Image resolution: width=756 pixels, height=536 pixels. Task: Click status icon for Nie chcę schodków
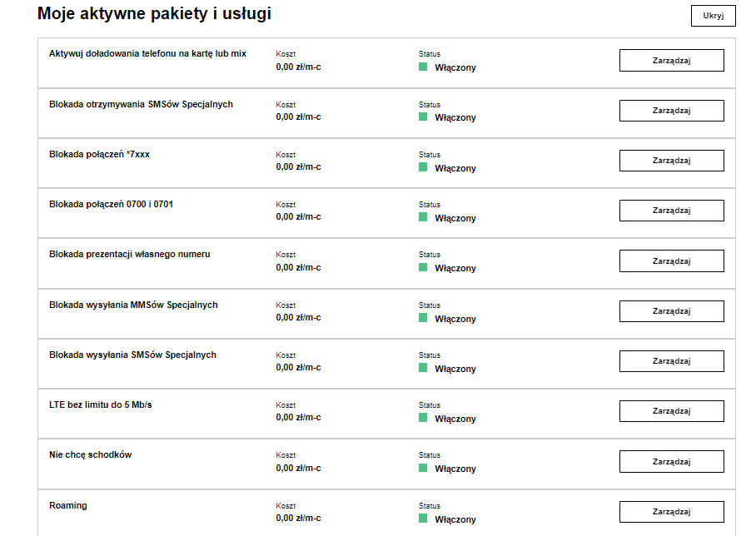coord(423,468)
